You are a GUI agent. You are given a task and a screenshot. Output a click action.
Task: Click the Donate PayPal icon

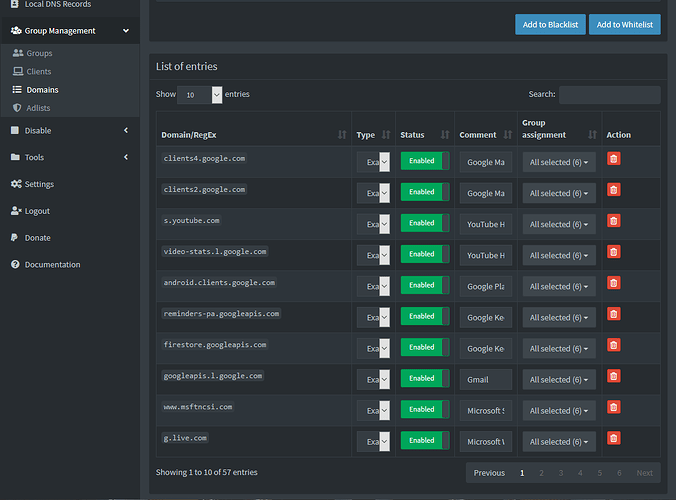point(16,238)
